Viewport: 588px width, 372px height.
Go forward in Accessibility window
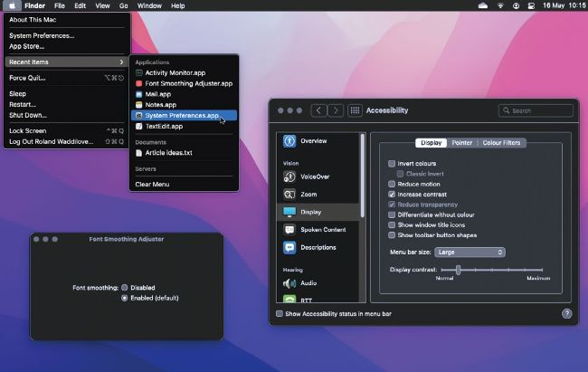click(x=336, y=110)
